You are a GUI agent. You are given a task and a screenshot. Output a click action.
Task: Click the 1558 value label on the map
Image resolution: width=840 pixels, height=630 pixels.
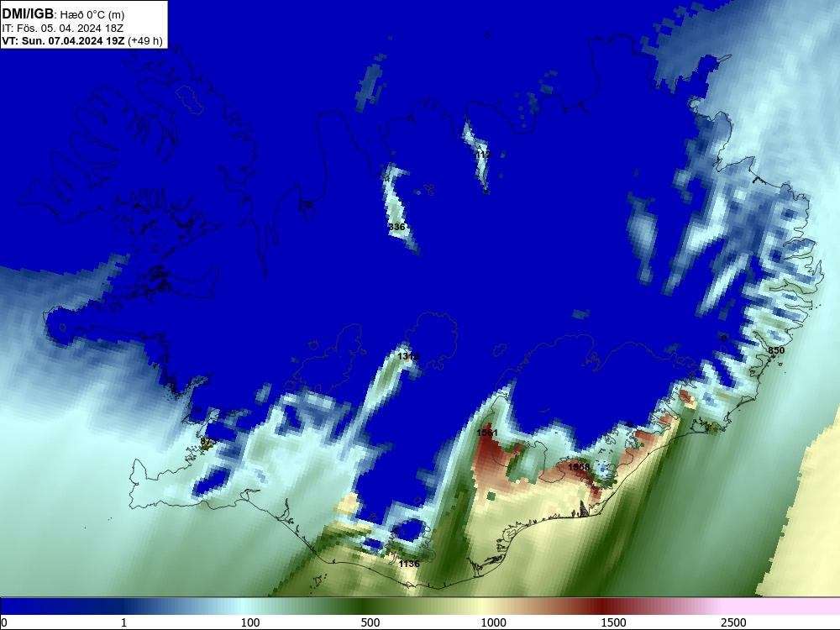(x=579, y=467)
